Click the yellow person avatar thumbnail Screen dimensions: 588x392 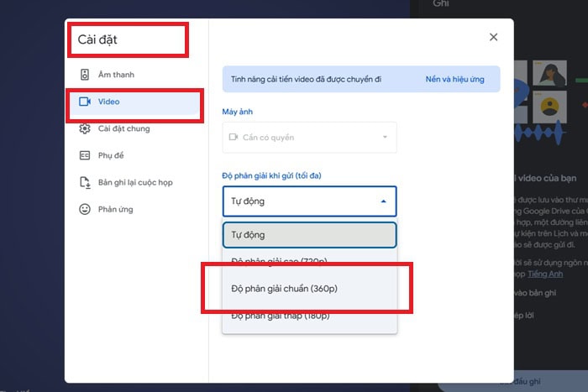[549, 107]
